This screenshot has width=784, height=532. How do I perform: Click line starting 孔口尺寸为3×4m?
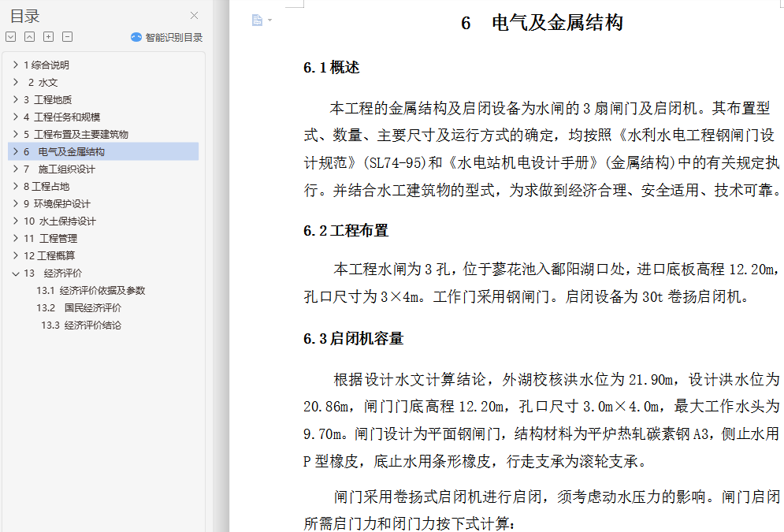coord(527,296)
